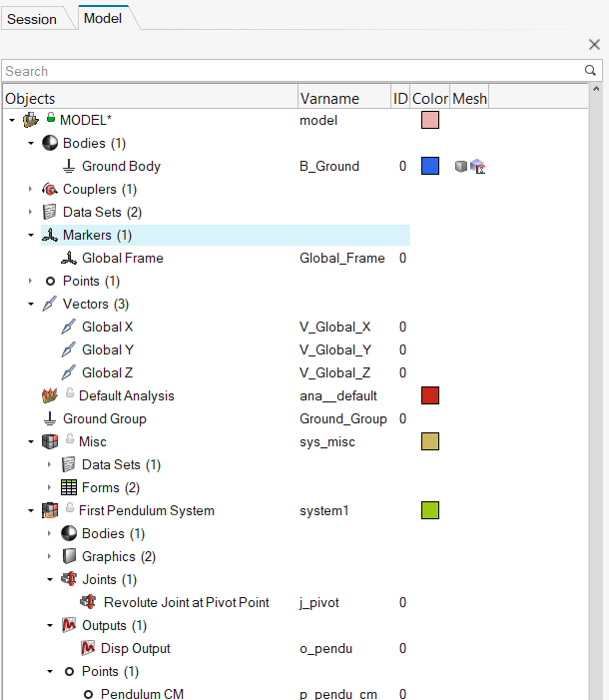Expand the Graphics folder under First Pendulum System

point(50,557)
